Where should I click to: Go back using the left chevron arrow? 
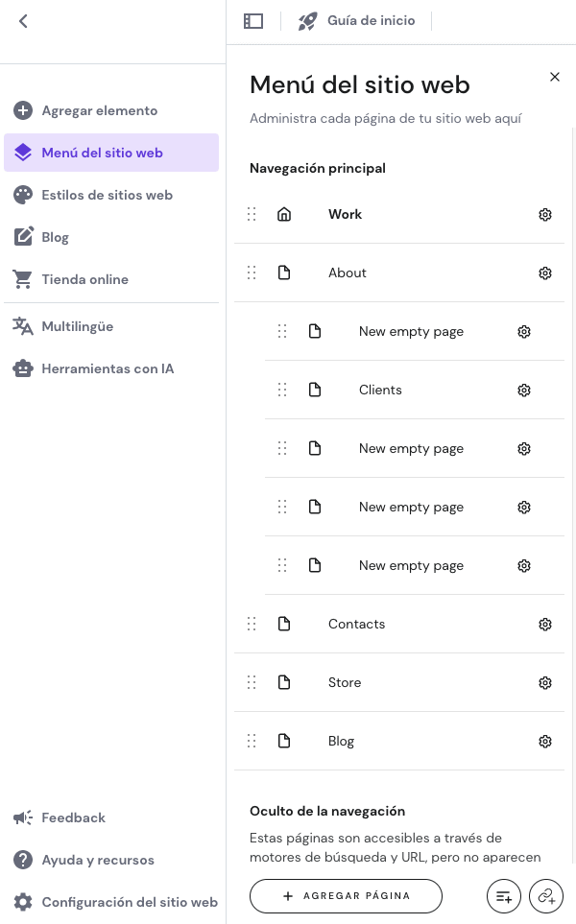[x=23, y=21]
